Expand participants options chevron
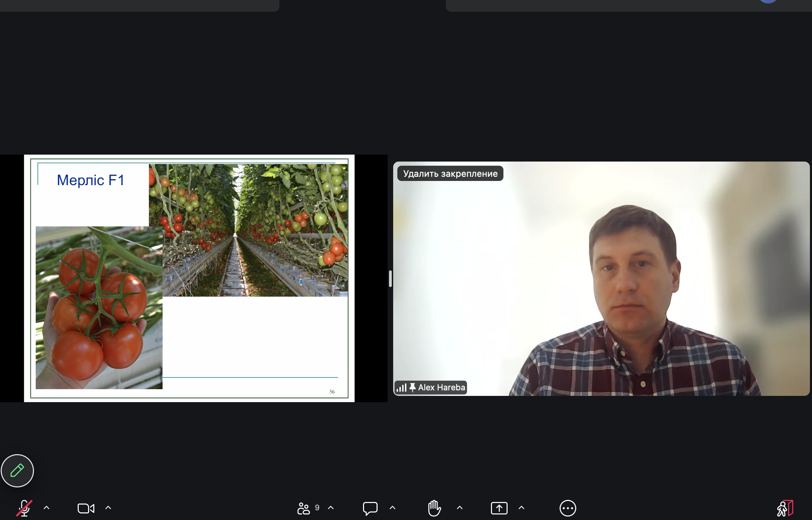This screenshot has width=812, height=520. 331,508
